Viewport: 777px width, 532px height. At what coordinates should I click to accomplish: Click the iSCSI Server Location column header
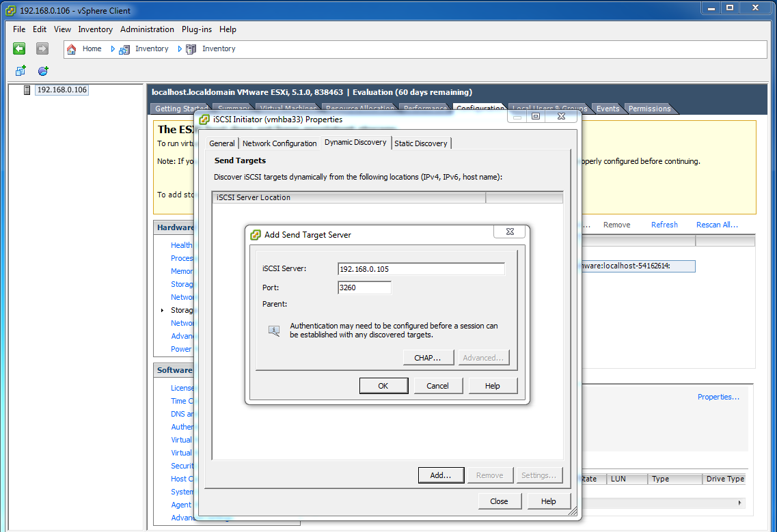(x=349, y=197)
